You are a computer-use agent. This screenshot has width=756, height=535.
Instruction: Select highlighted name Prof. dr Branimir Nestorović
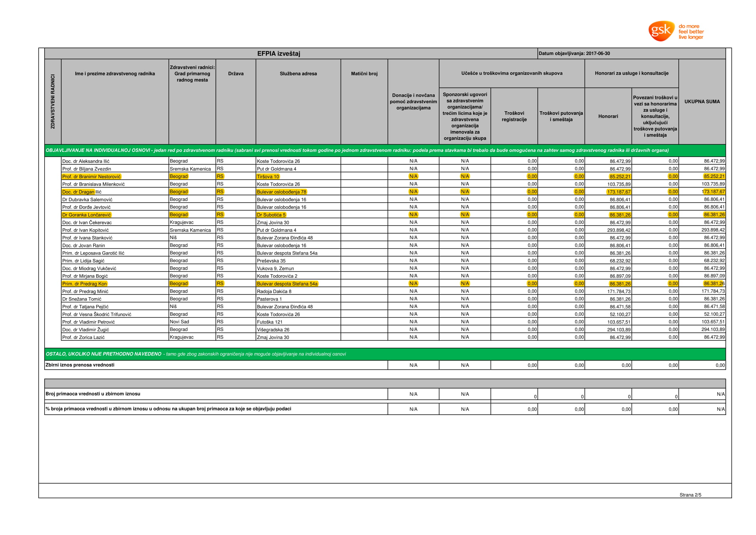point(92,177)
